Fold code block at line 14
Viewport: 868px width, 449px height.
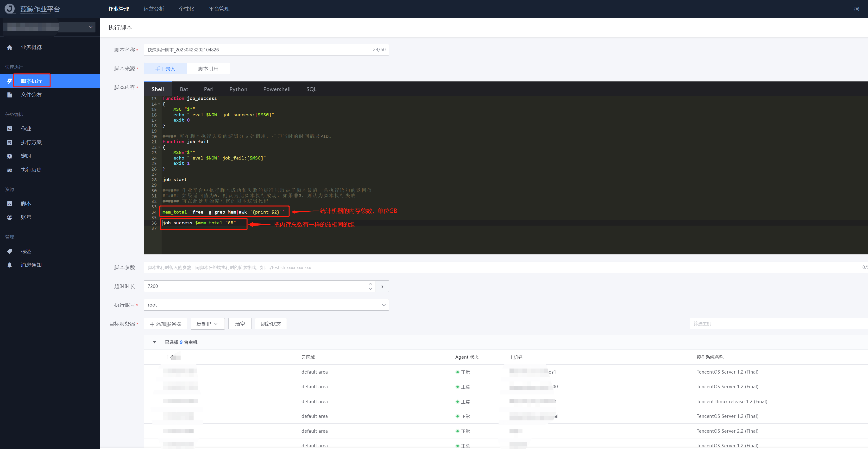coord(159,104)
